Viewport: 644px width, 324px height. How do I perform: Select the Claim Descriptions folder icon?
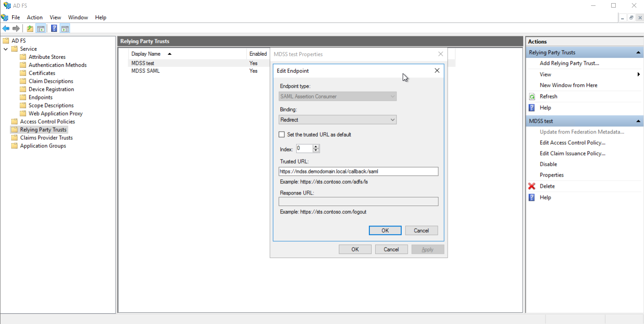pyautogui.click(x=23, y=81)
